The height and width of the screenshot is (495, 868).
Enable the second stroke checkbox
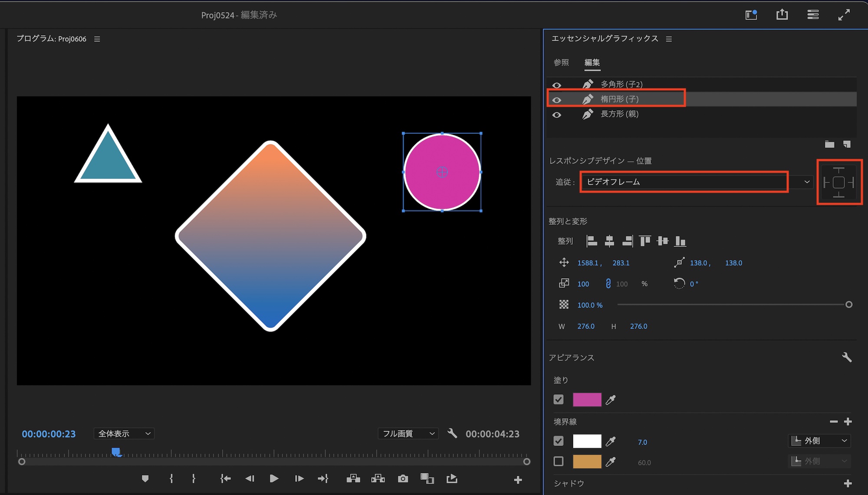point(559,462)
